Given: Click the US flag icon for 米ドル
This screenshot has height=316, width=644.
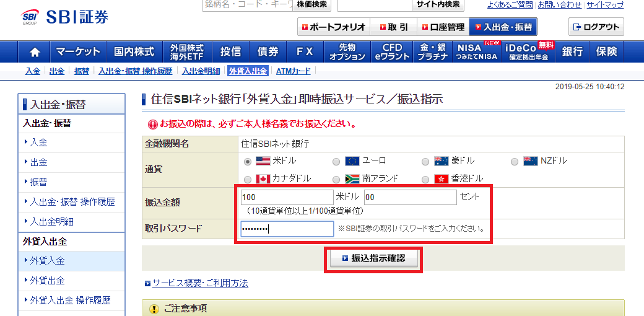Looking at the screenshot, I should 263,161.
